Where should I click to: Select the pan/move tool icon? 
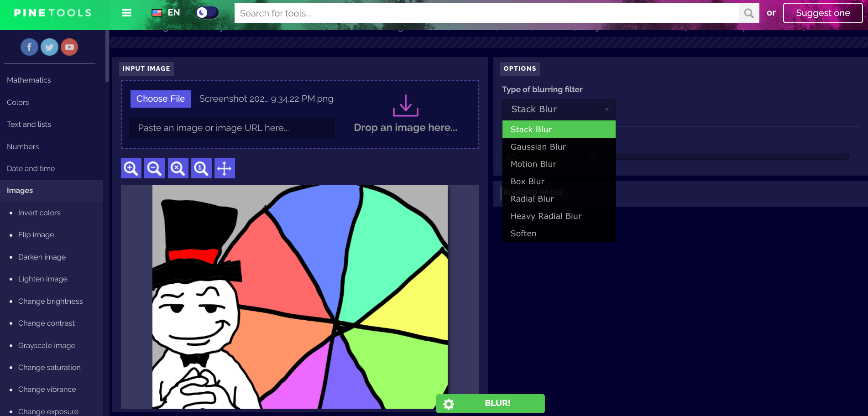click(225, 168)
